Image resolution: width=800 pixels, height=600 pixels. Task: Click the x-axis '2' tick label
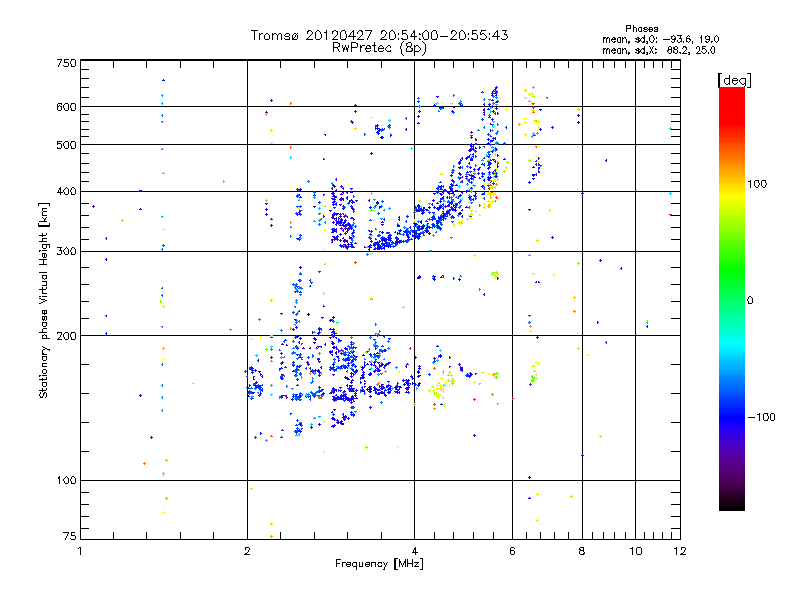(x=247, y=551)
